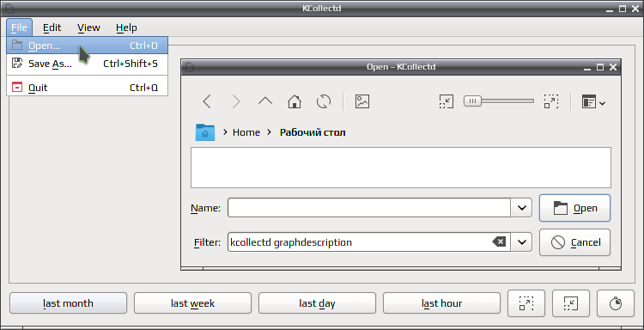The image size is (644, 330).
Task: Clear the Filter text with the erase icon
Action: coord(499,242)
